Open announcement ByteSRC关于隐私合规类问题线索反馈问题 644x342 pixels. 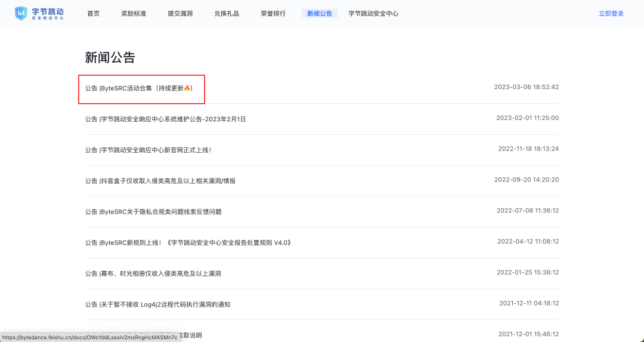coord(153,212)
